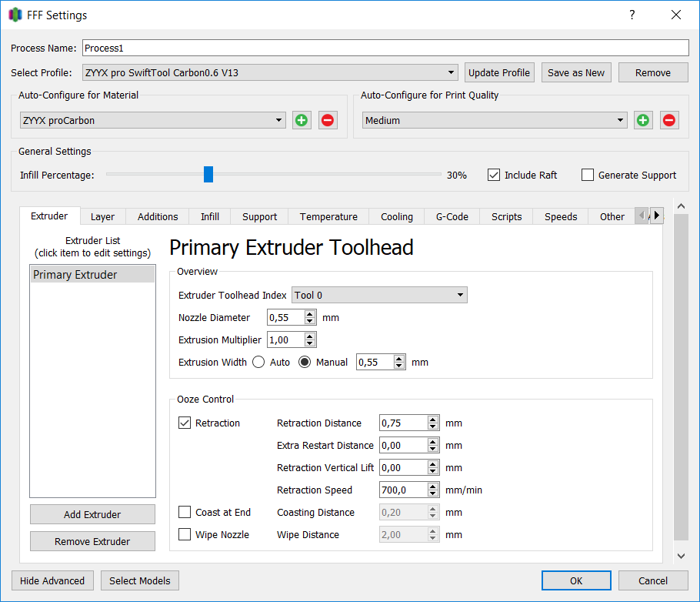Switch Extrusion Width to Auto
This screenshot has height=602, width=700.
coord(258,362)
